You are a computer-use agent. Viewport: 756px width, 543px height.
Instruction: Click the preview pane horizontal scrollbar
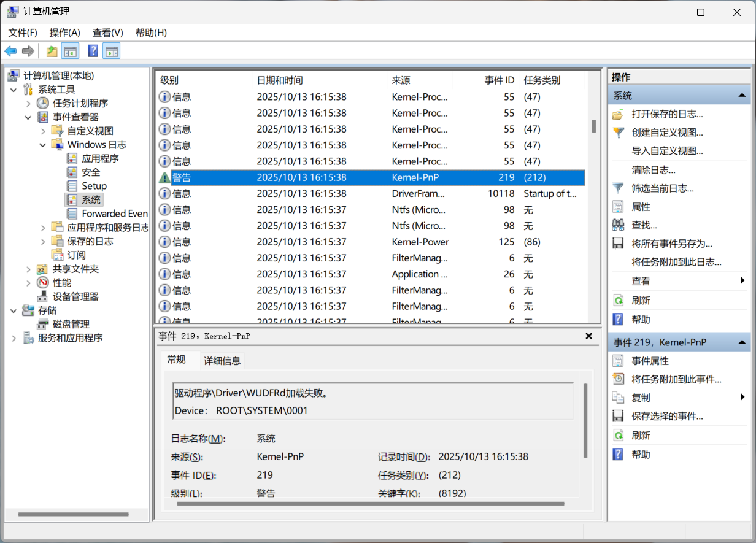(x=371, y=504)
